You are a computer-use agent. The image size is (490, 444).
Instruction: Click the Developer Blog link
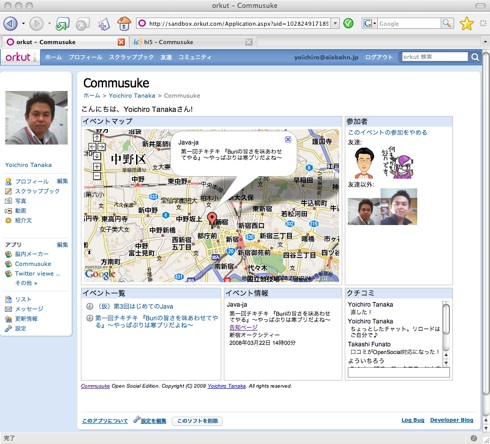click(x=451, y=420)
